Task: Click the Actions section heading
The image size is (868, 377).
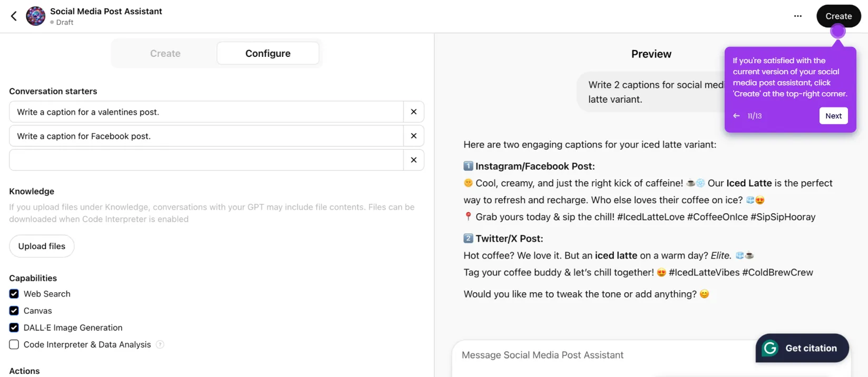Action: pyautogui.click(x=24, y=371)
